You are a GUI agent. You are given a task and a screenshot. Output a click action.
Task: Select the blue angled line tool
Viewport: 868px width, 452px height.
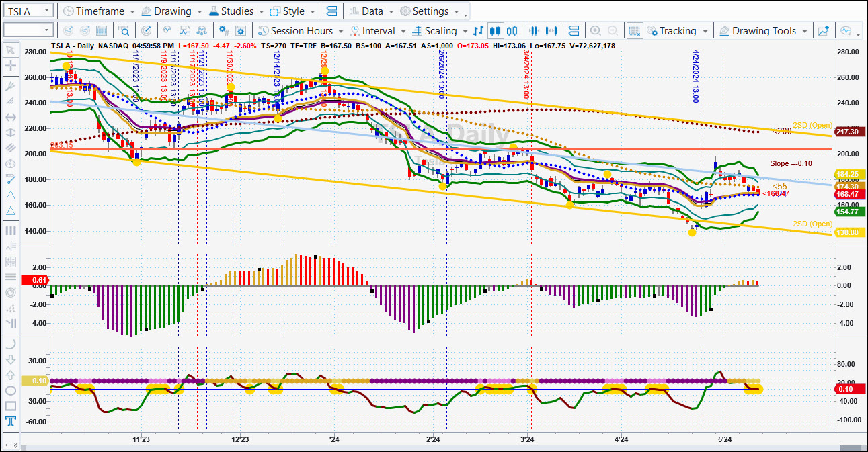(x=10, y=179)
